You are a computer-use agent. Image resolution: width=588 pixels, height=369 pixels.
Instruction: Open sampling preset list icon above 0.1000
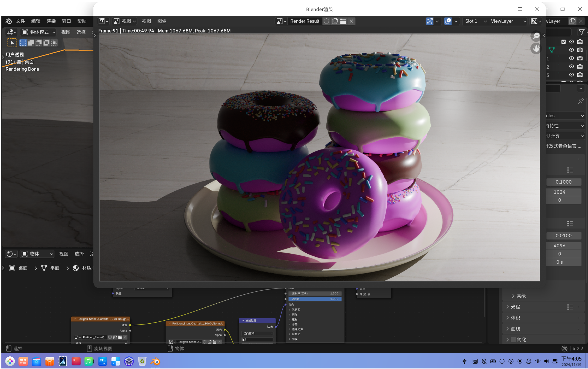tap(570, 170)
